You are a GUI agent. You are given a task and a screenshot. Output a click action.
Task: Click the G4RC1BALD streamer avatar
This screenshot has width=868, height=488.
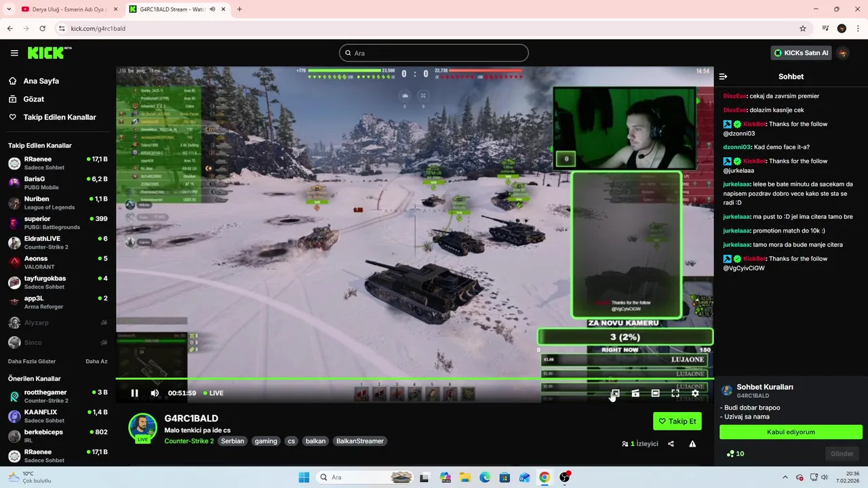pyautogui.click(x=142, y=427)
